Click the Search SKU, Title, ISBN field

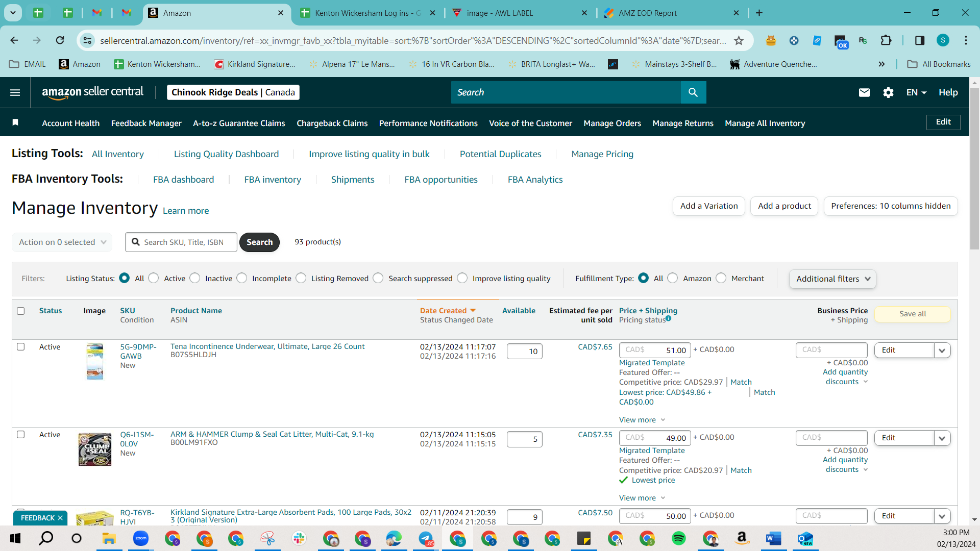(181, 242)
